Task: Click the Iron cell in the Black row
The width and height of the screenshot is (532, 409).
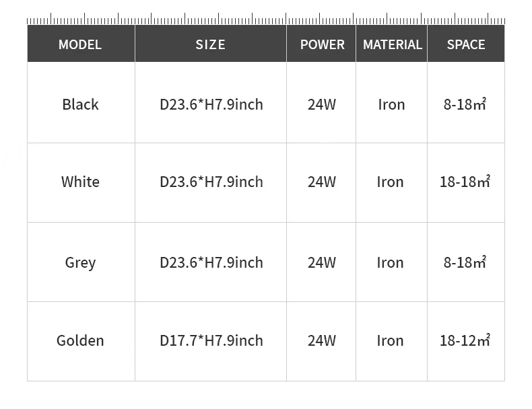Action: 391,103
